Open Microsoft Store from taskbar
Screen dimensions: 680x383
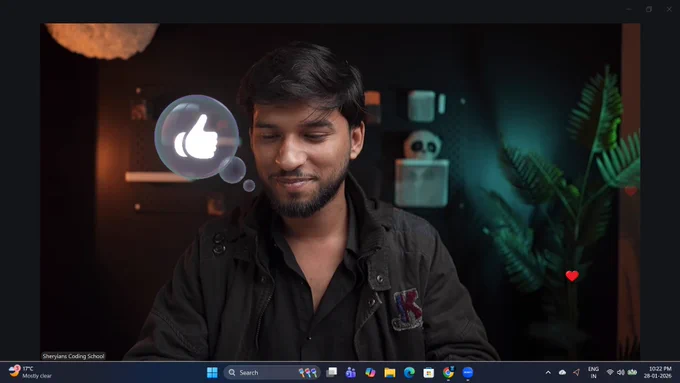coord(428,373)
